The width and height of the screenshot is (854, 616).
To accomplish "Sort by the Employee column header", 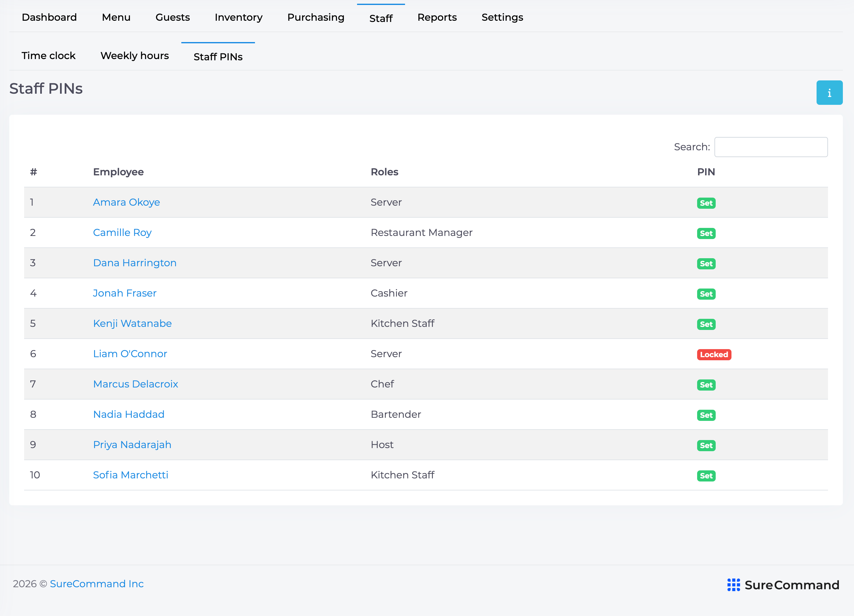I will pos(118,172).
